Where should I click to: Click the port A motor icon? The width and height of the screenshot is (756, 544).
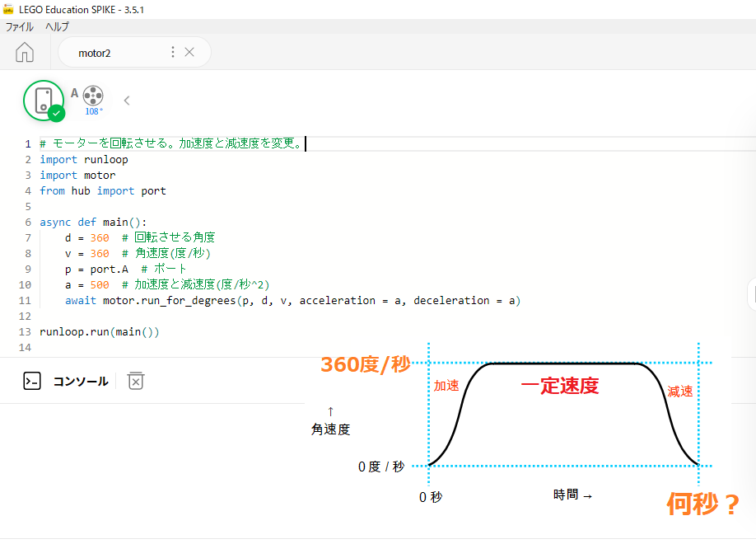pyautogui.click(x=92, y=95)
